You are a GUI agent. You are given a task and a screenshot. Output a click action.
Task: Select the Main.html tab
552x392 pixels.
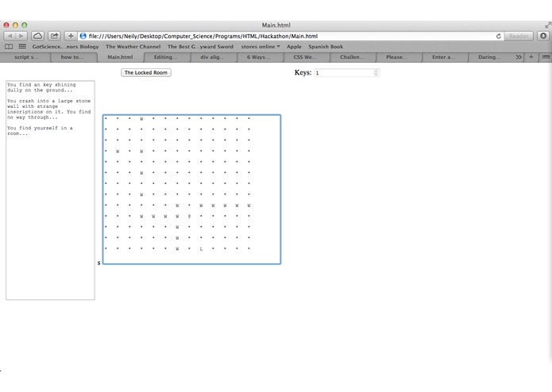point(120,57)
